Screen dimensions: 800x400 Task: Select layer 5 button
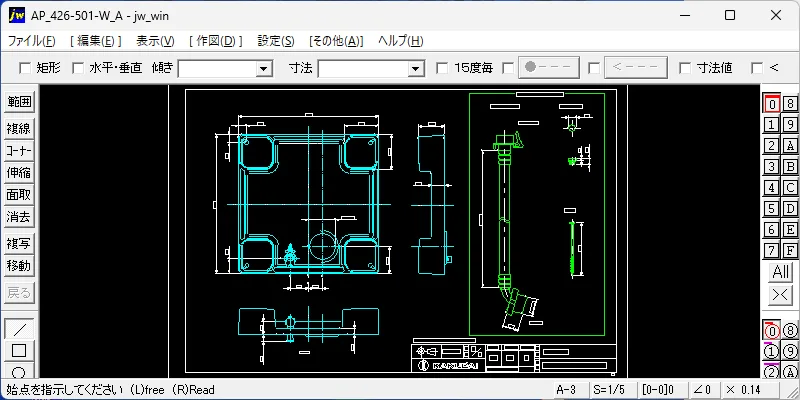click(772, 209)
